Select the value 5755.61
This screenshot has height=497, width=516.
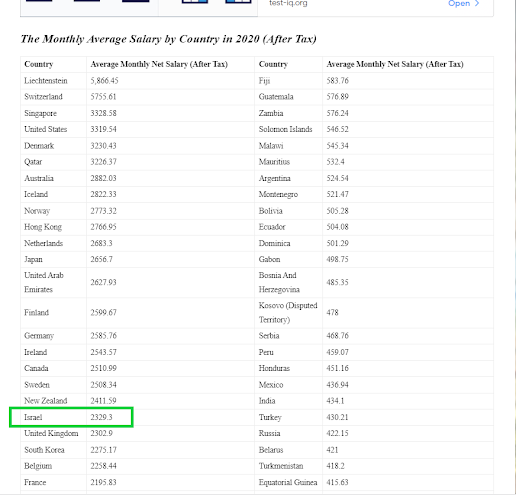tap(103, 97)
